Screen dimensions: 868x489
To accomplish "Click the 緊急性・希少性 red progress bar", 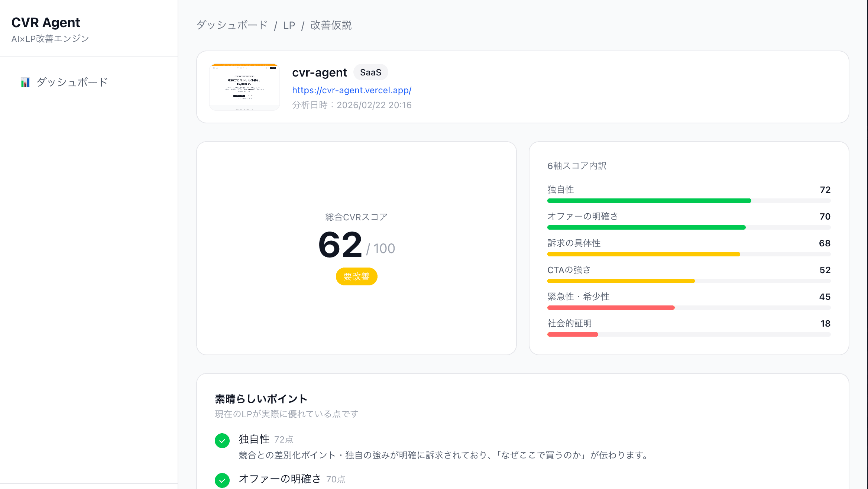I will [610, 307].
